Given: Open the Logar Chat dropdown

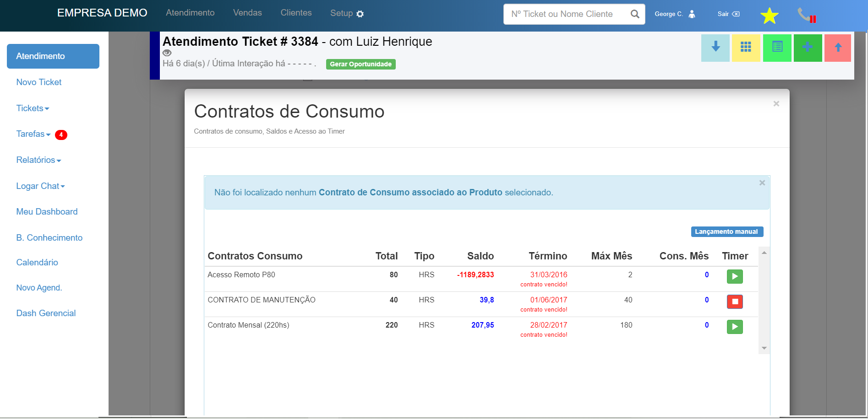Looking at the screenshot, I should click(40, 186).
